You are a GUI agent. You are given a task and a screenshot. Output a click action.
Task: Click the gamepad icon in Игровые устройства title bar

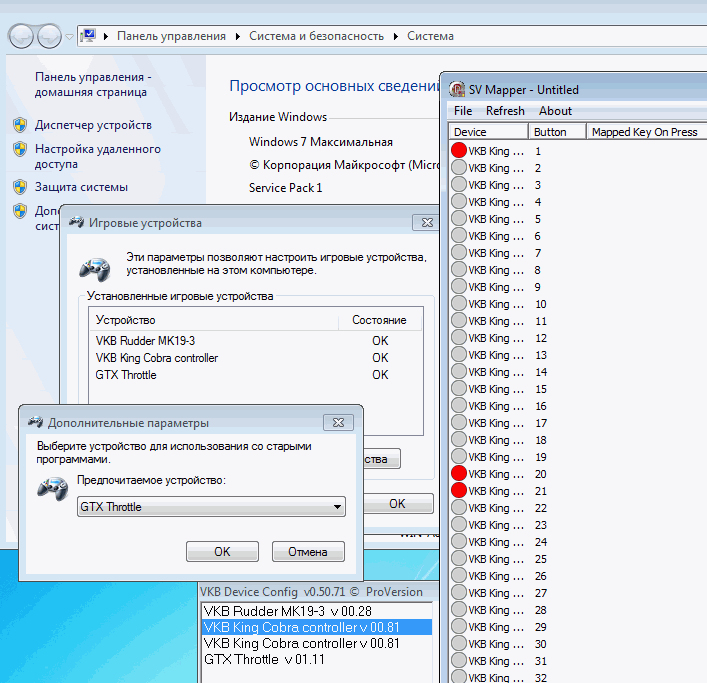[x=76, y=222]
